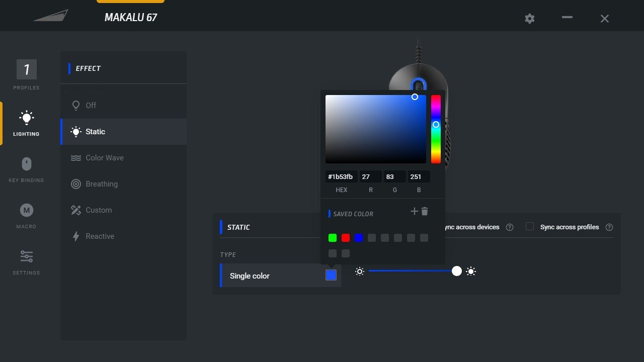The height and width of the screenshot is (362, 644).
Task: Select the Single color type row
Action: 281,276
